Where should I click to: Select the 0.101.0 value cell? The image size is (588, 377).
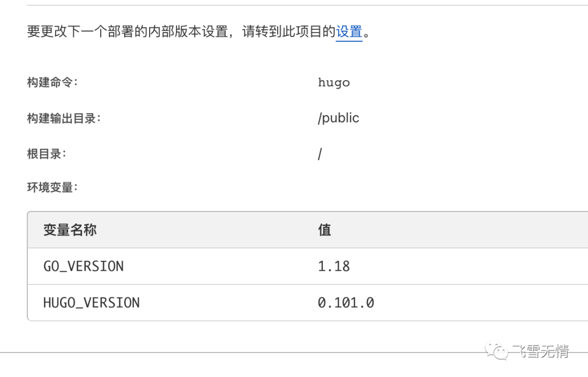[346, 303]
